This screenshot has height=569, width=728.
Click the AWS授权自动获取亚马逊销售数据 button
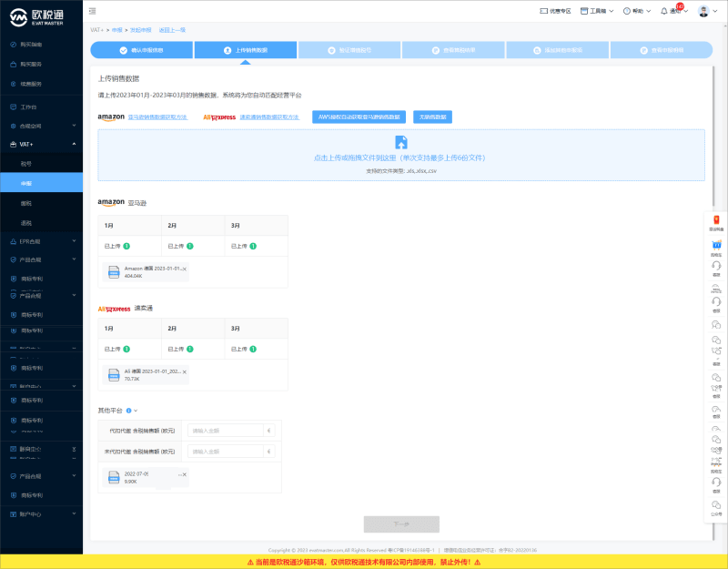(359, 117)
